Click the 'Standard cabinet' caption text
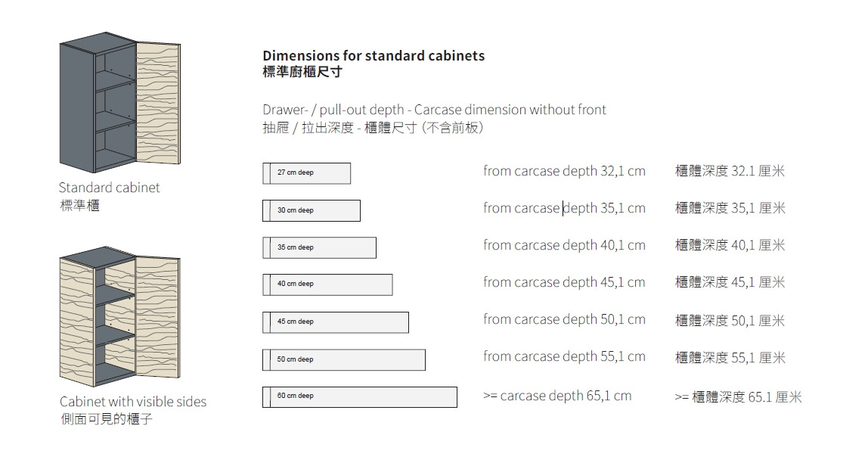 point(110,188)
